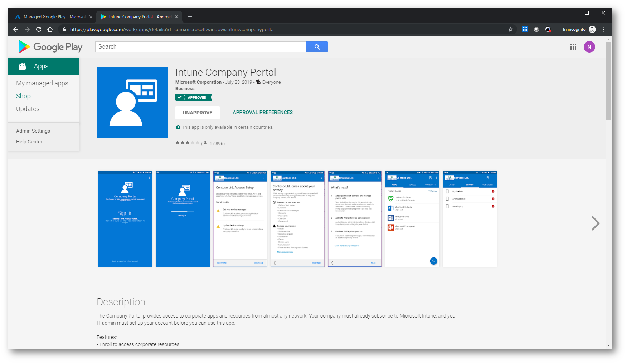
Task: Click the UNAPPROVE button
Action: pos(198,113)
